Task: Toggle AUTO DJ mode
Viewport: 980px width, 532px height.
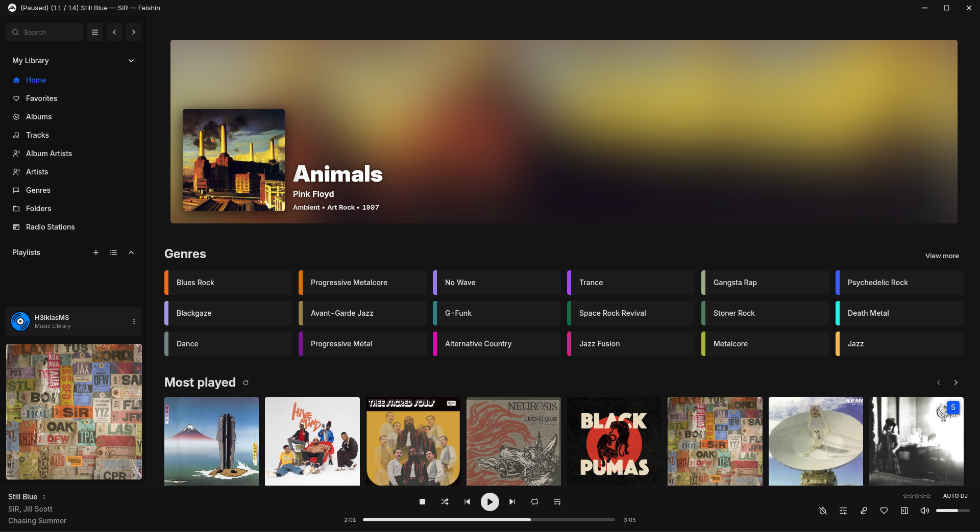Action: [x=955, y=496]
